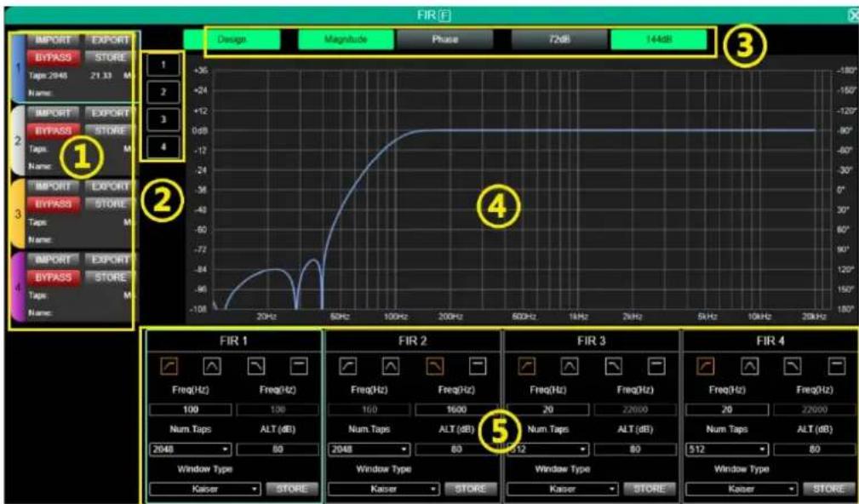Show curve 2 using the numbered box
This screenshot has width=859, height=504.
[163, 92]
